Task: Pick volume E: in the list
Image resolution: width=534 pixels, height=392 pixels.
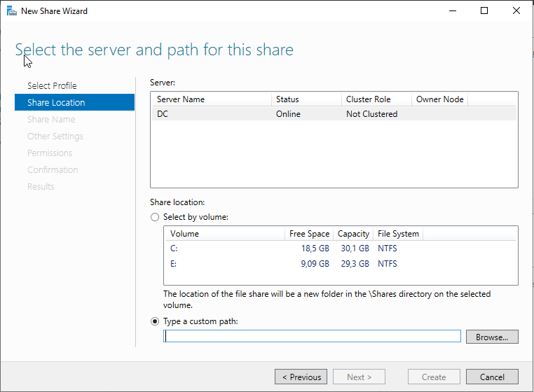Action: 341,264
